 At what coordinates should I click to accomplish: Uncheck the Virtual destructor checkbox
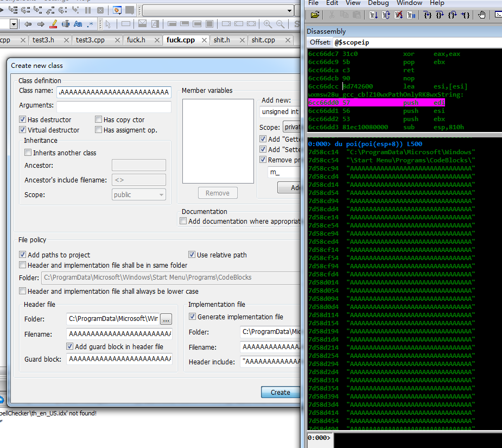[22, 130]
